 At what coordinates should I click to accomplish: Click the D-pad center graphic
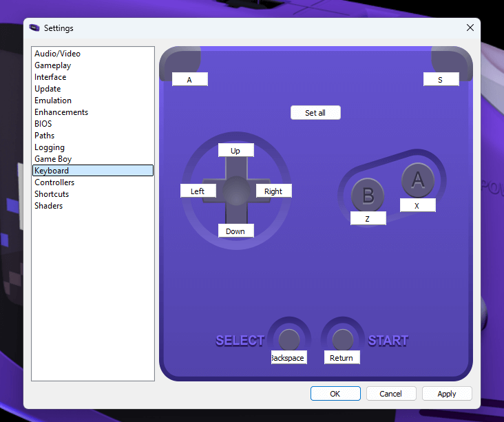(x=236, y=191)
